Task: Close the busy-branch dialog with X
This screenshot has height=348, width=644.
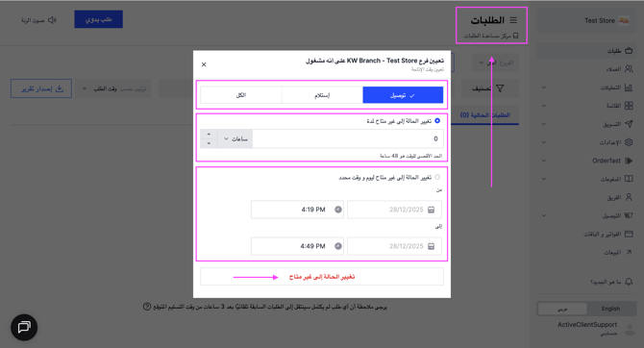Action: click(x=204, y=64)
